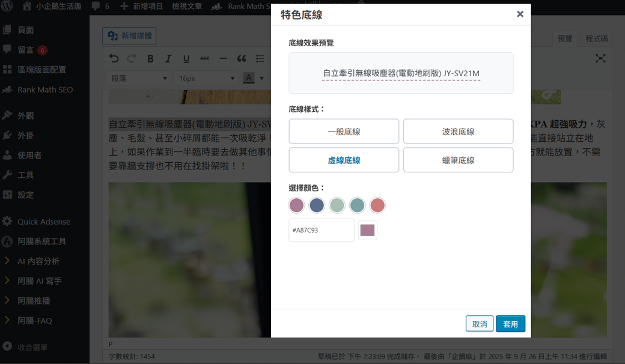Image resolution: width=625 pixels, height=364 pixels.
Task: Click 檢視文章 view post link
Action: [x=187, y=6]
